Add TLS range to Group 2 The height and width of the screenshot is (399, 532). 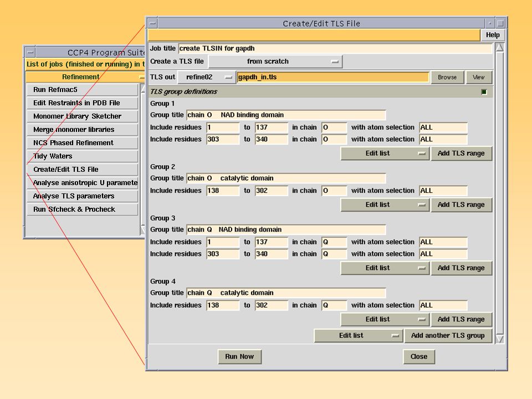click(461, 204)
